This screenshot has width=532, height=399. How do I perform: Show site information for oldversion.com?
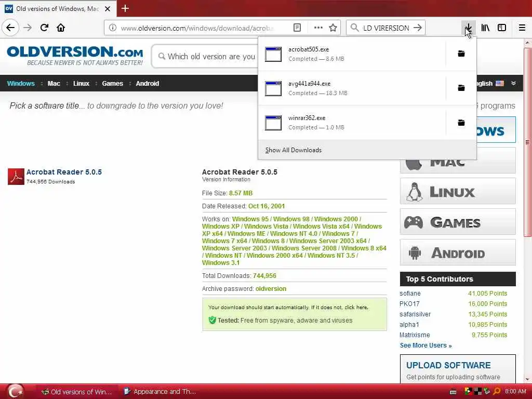(113, 28)
